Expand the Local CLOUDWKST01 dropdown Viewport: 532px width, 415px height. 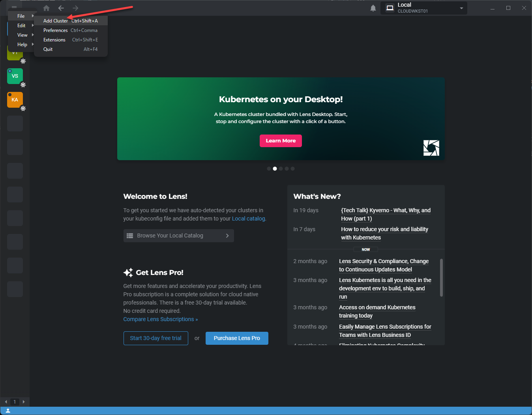424,8
